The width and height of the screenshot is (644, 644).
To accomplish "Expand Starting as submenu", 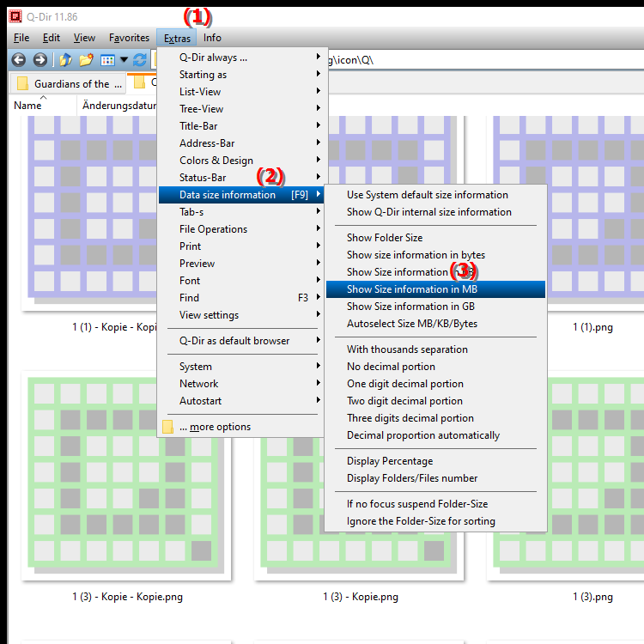I will coord(241,75).
